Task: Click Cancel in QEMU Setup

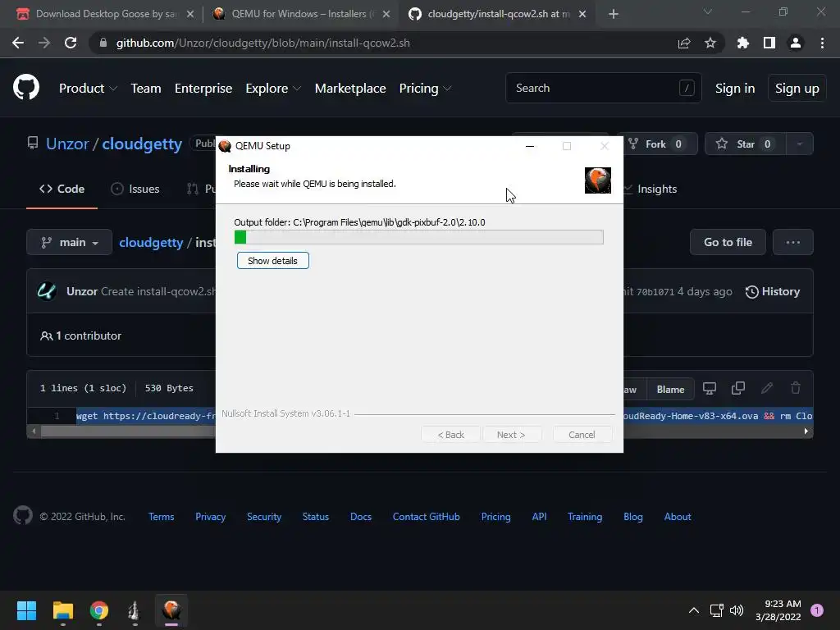Action: (582, 435)
